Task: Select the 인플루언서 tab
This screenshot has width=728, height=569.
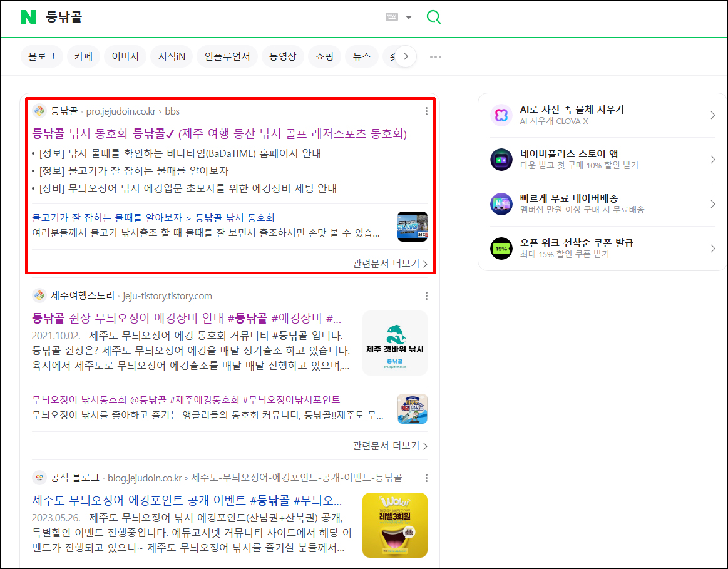Action: point(227,56)
